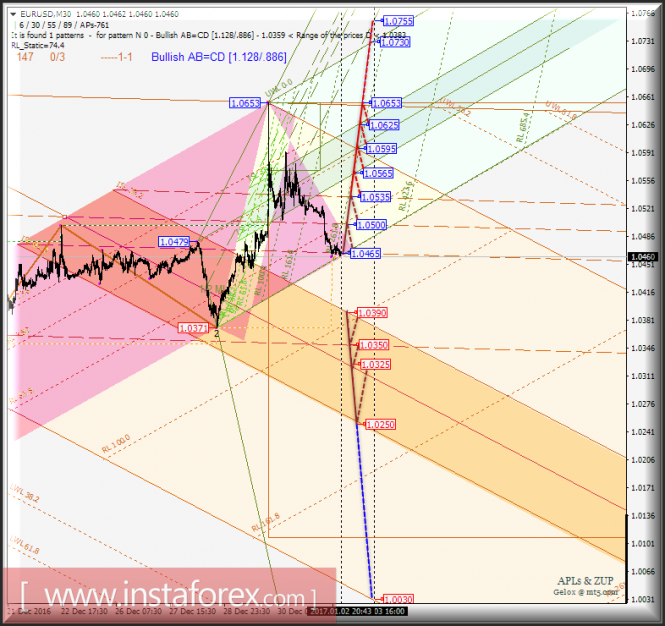
Task: Select the blue 1.0730 price label
Action: pos(395,42)
